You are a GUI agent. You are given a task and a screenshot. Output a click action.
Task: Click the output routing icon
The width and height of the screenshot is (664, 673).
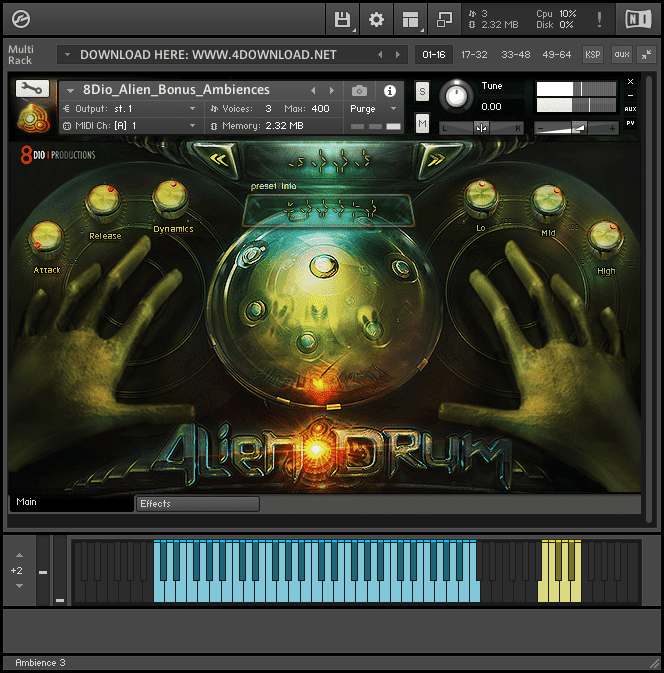(x=67, y=109)
